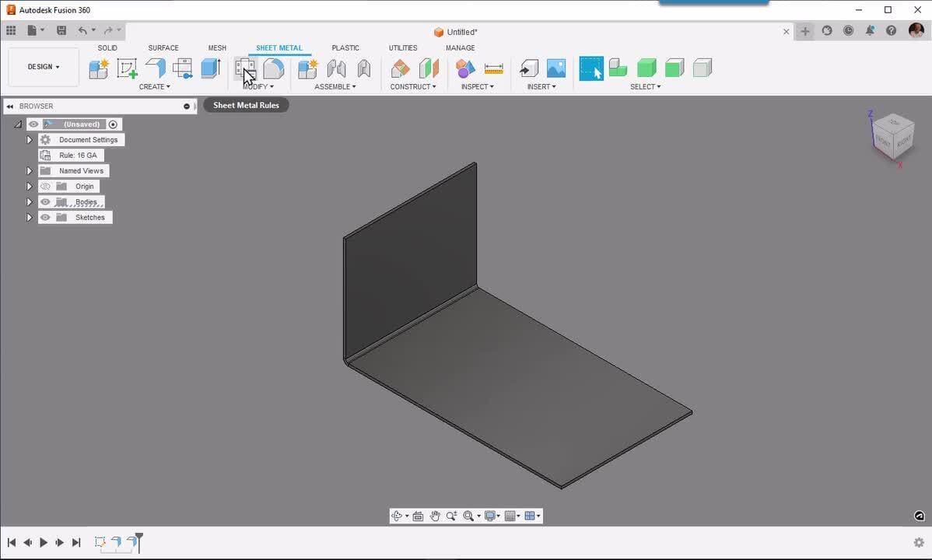
Task: Open the CREATE dropdown menu
Action: [x=155, y=87]
